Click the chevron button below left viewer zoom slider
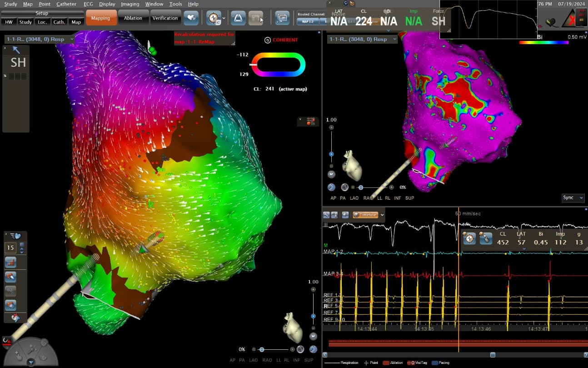The height and width of the screenshot is (368, 588). click(x=313, y=337)
